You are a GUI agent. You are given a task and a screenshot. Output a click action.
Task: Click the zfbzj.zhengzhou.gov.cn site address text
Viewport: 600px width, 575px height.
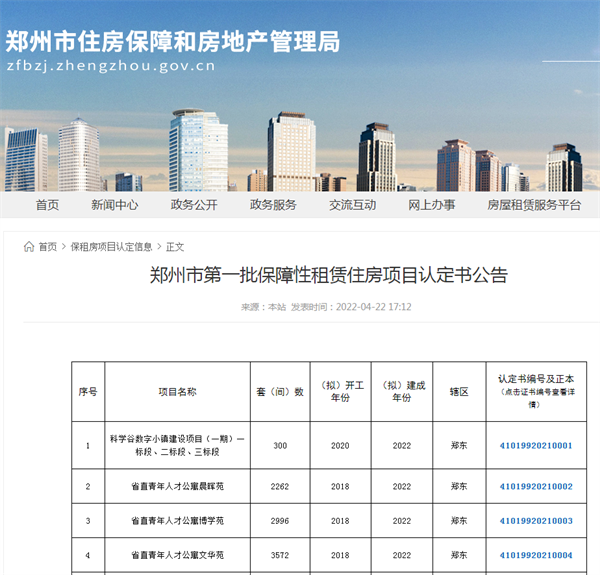point(111,67)
